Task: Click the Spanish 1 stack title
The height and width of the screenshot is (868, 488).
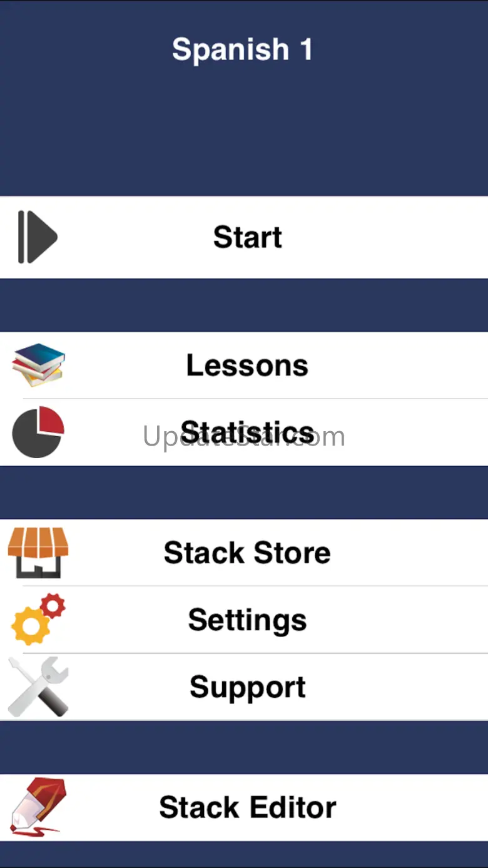Action: (x=243, y=49)
